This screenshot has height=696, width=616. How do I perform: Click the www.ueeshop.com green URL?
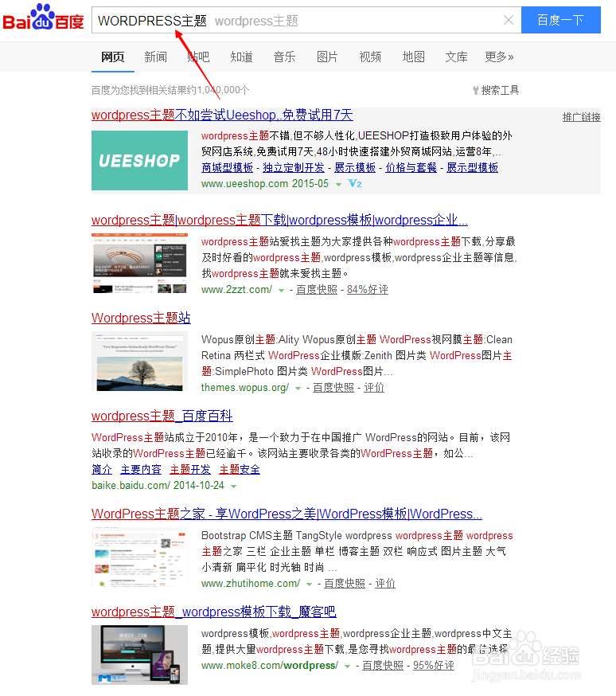tap(245, 184)
